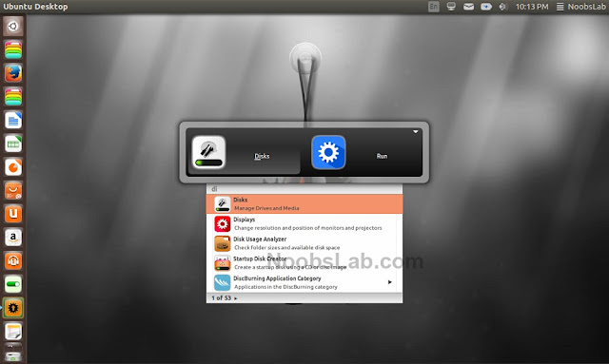The width and height of the screenshot is (609, 364).
Task: Open the sticky notes launcher icon
Action: (x=13, y=332)
